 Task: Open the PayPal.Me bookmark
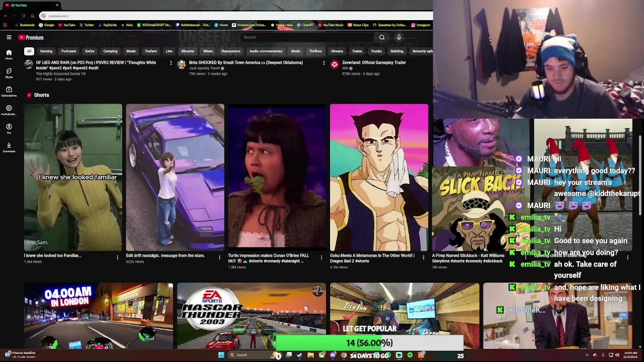[x=107, y=25]
